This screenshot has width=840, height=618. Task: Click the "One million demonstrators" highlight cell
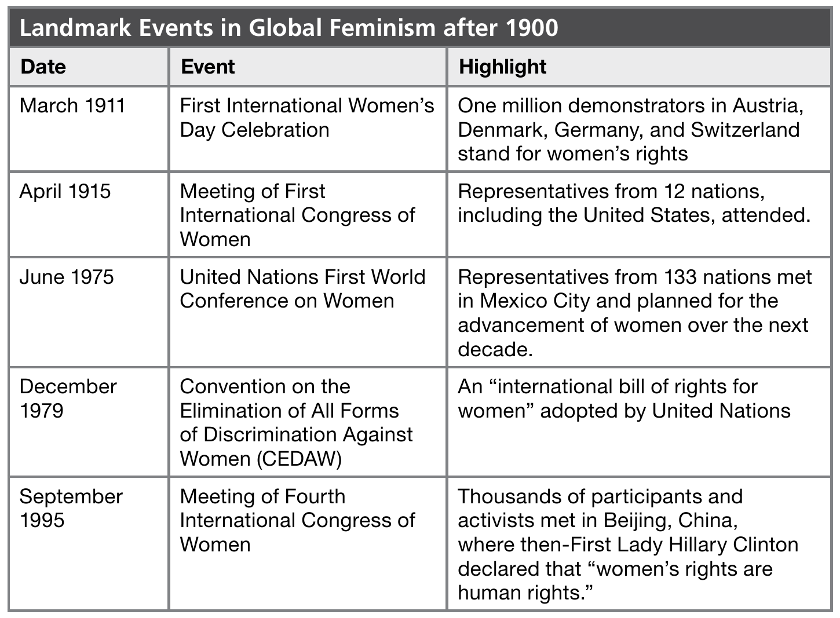pyautogui.click(x=630, y=129)
